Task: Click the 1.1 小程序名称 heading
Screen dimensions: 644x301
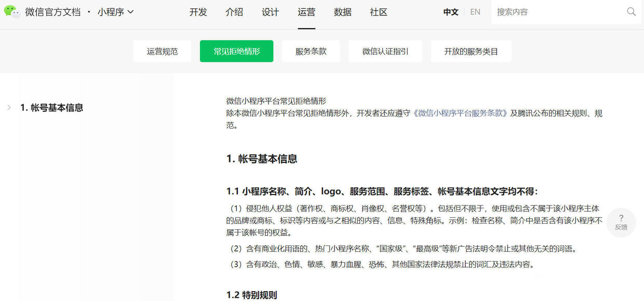Action: tap(382, 191)
